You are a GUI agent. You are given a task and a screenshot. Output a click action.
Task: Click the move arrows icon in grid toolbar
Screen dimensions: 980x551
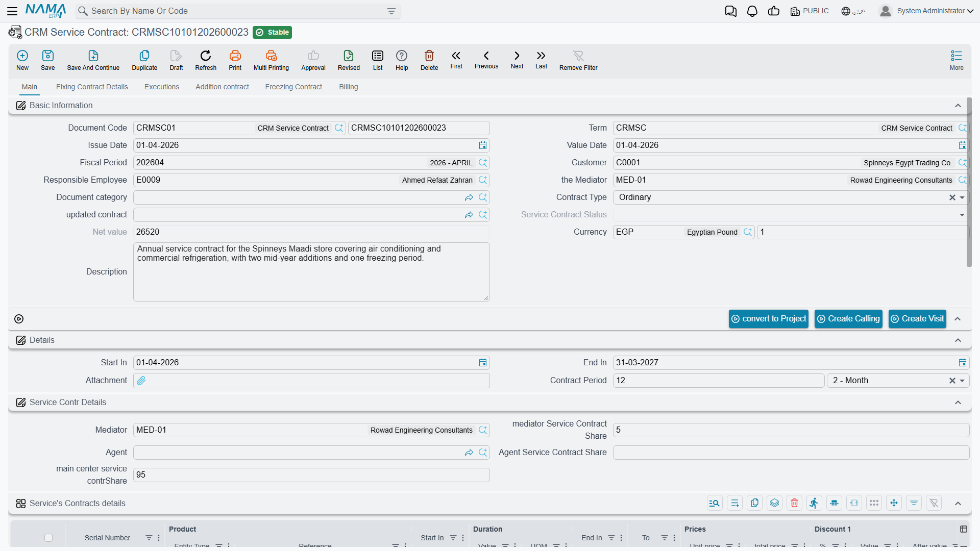pos(894,503)
